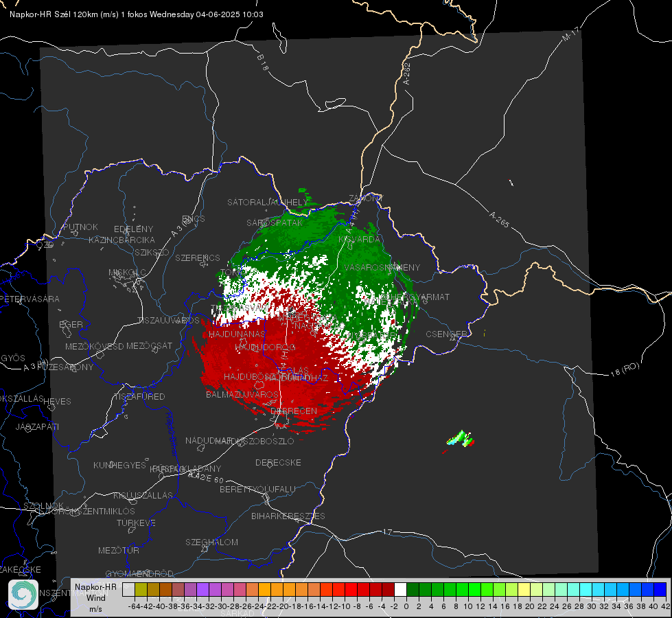This screenshot has width=672, height=618.
Task: Click the A-262 road label
Action: [407, 73]
